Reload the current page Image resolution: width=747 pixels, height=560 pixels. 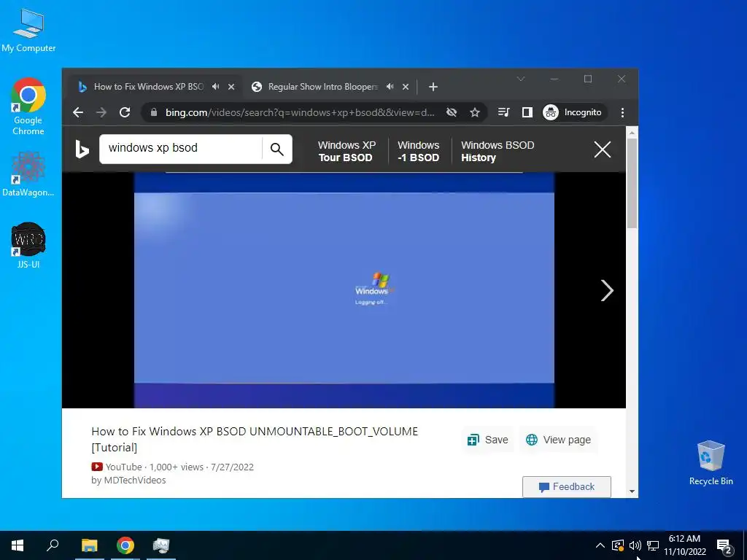[x=125, y=112]
